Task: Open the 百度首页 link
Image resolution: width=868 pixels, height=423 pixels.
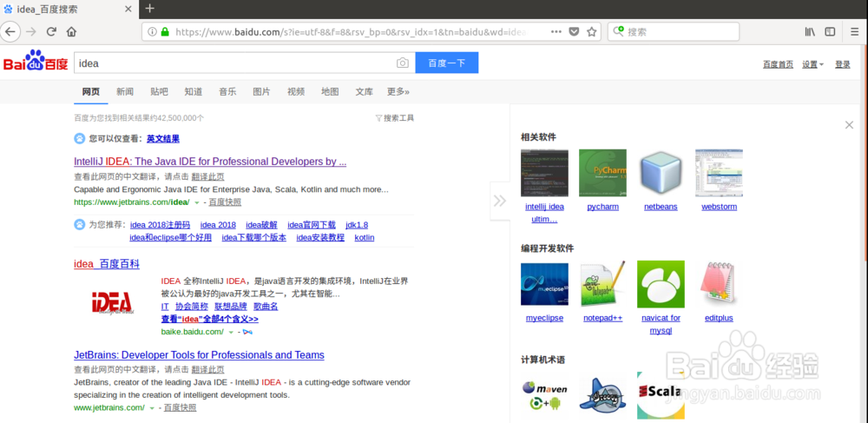Action: [x=778, y=64]
